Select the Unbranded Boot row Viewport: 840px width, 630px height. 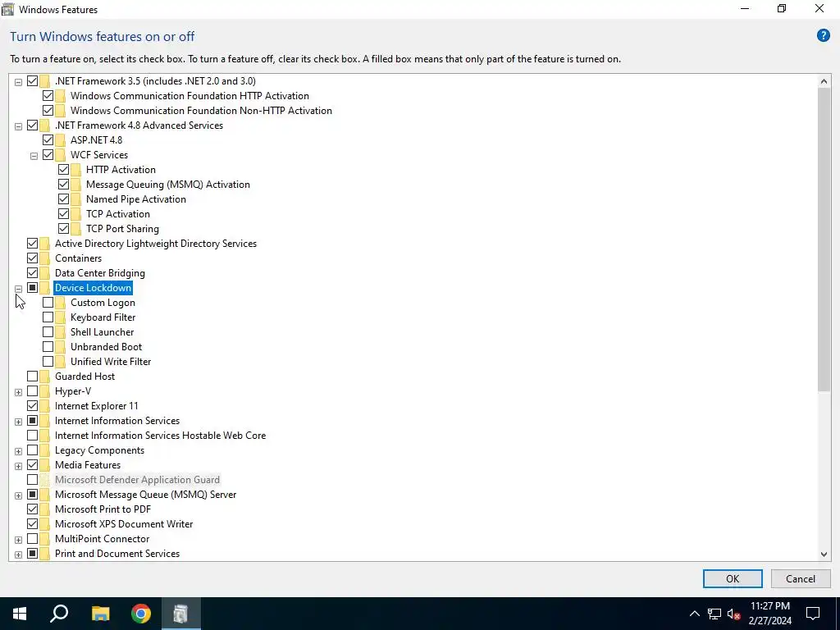[x=106, y=347]
